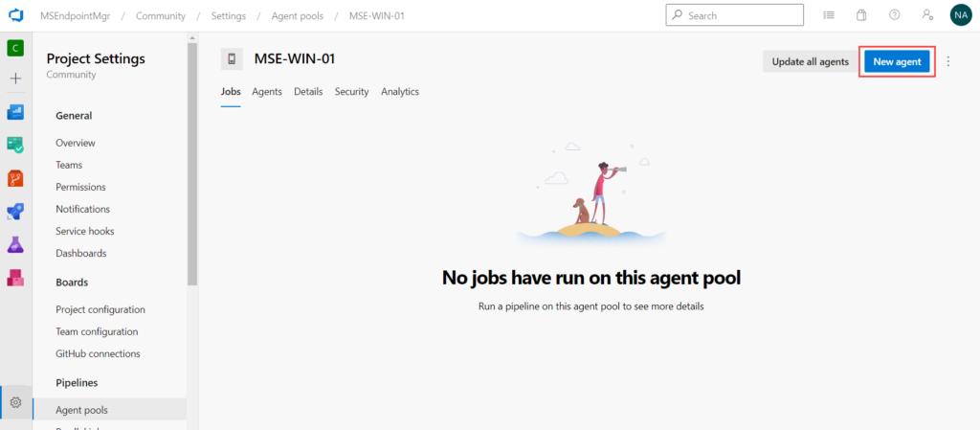Open Service hooks settings
Screen dimensions: 980x430
pyautogui.click(x=85, y=231)
